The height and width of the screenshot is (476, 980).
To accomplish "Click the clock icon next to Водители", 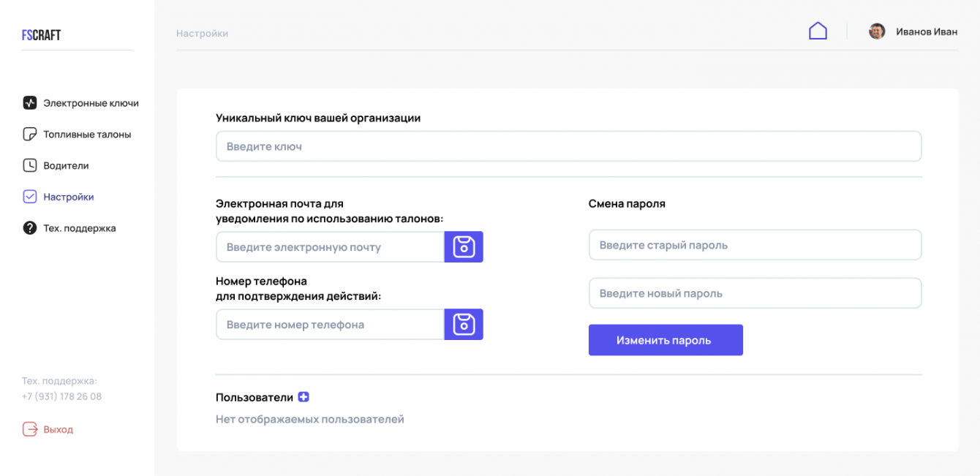I will pos(30,165).
